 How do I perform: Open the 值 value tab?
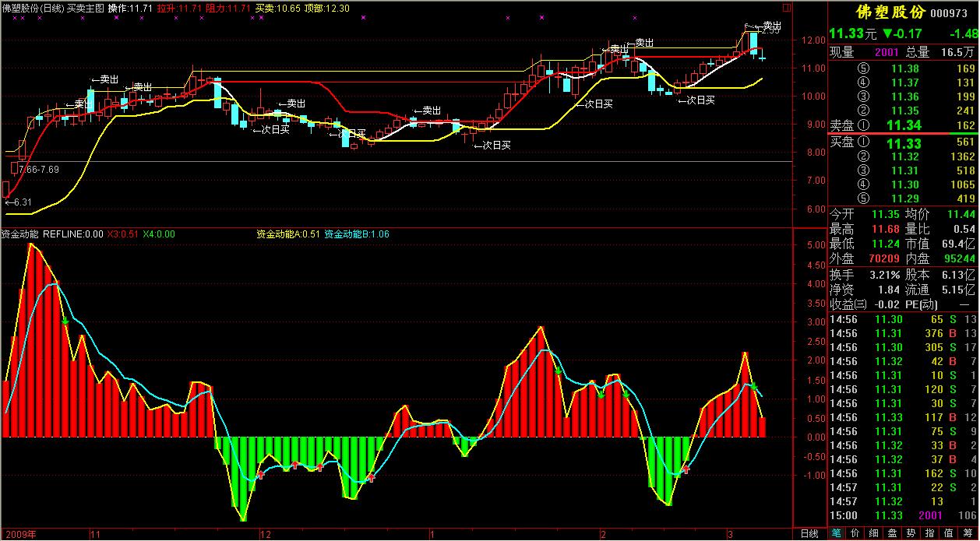click(949, 534)
